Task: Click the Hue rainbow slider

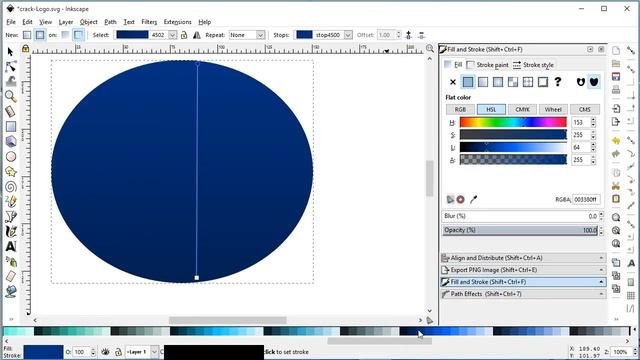Action: coord(513,122)
